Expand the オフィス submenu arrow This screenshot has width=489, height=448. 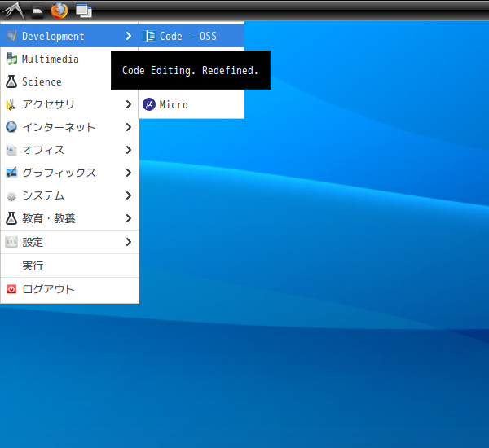pyautogui.click(x=129, y=150)
